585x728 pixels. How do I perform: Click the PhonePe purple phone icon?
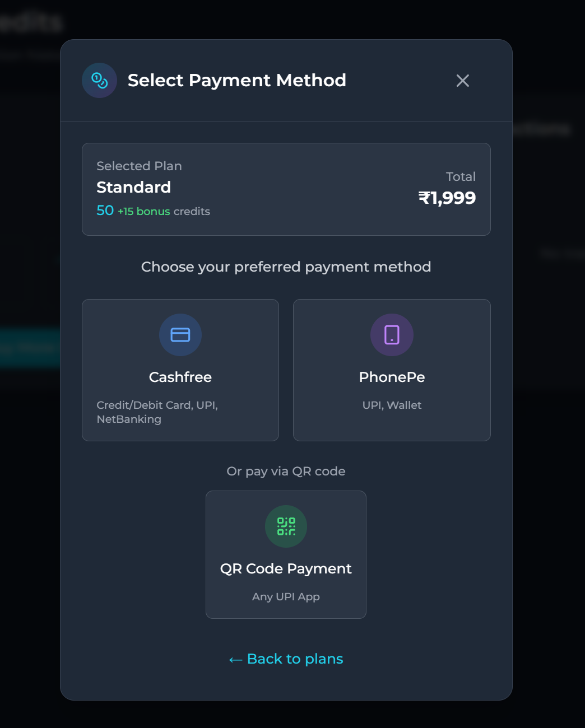coord(392,335)
